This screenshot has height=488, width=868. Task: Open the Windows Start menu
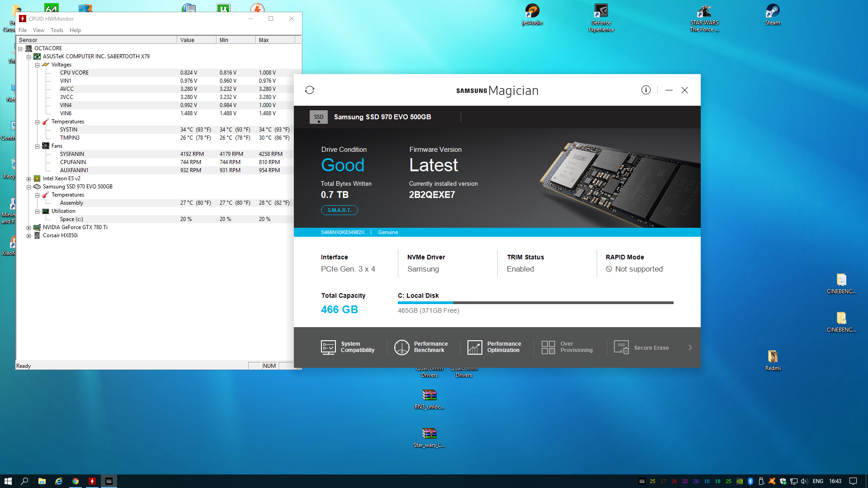(x=8, y=481)
